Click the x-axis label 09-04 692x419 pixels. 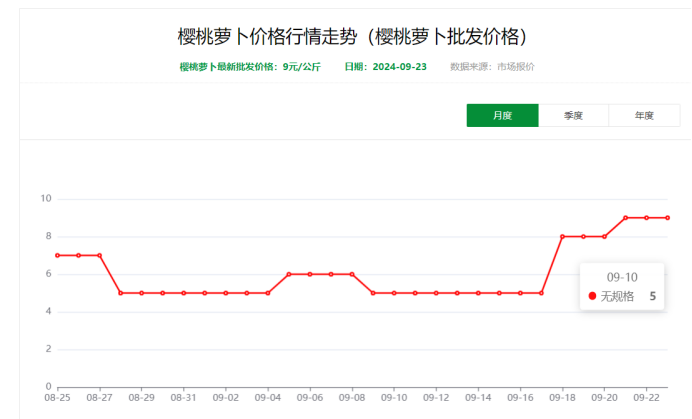[268, 398]
